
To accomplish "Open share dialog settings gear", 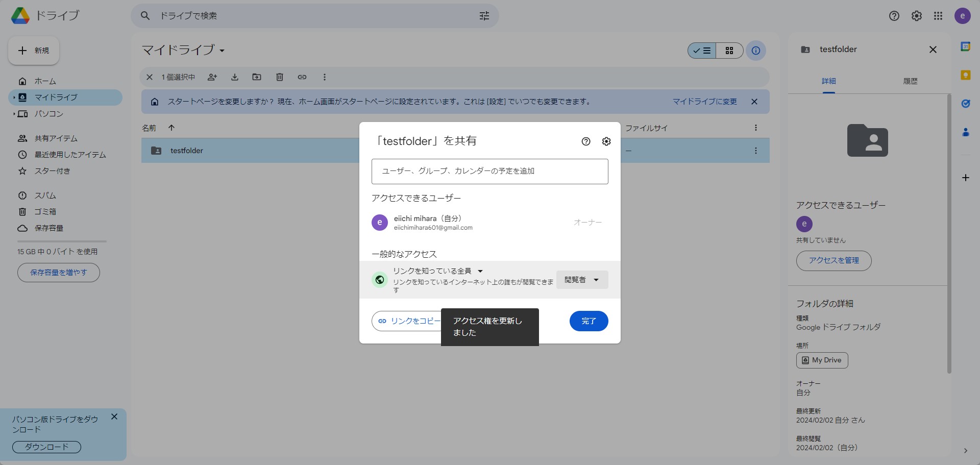I will tap(606, 141).
